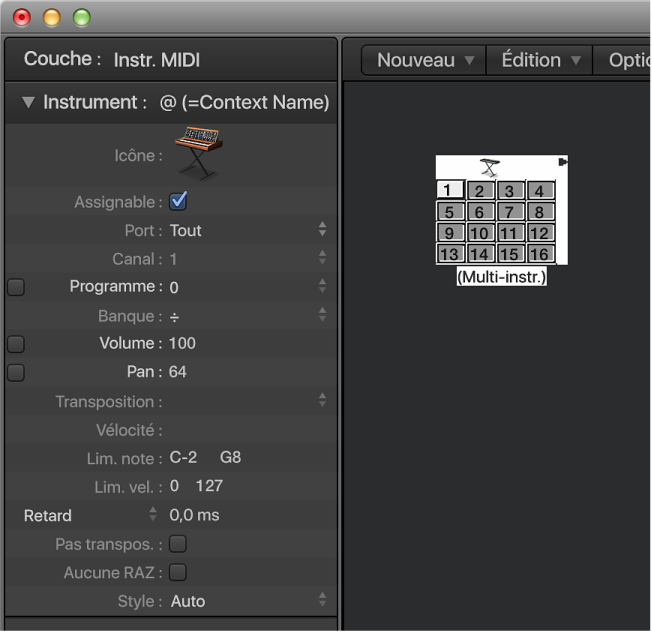Click the synthesizer keyboard instrument icon
652x632 pixels.
(x=198, y=152)
